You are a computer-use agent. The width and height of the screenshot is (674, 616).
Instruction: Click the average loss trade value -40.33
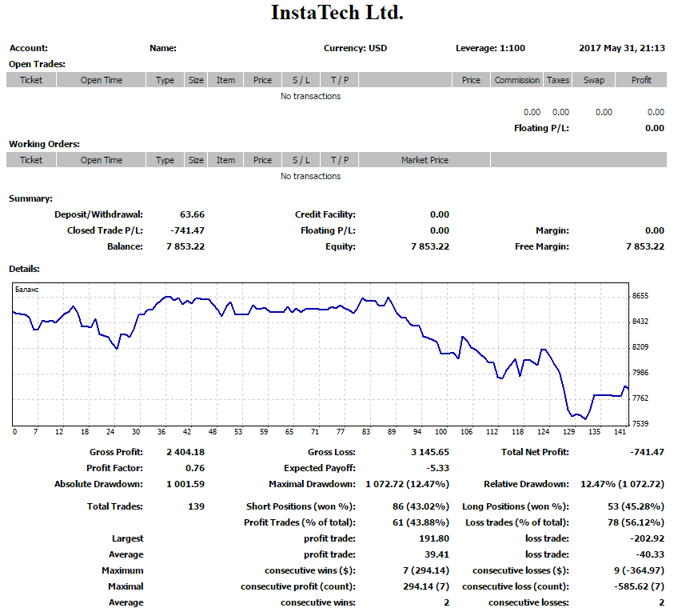point(650,554)
